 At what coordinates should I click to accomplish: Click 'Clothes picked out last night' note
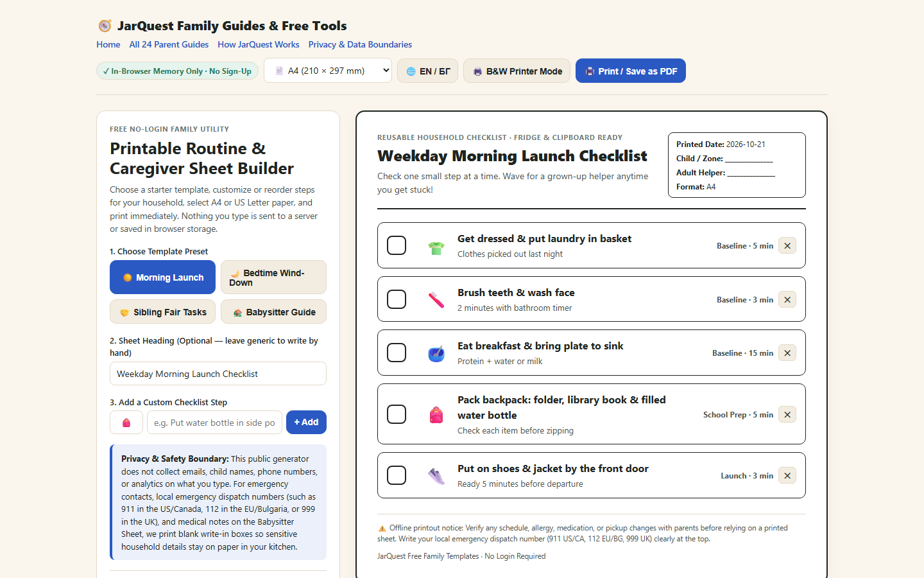510,254
